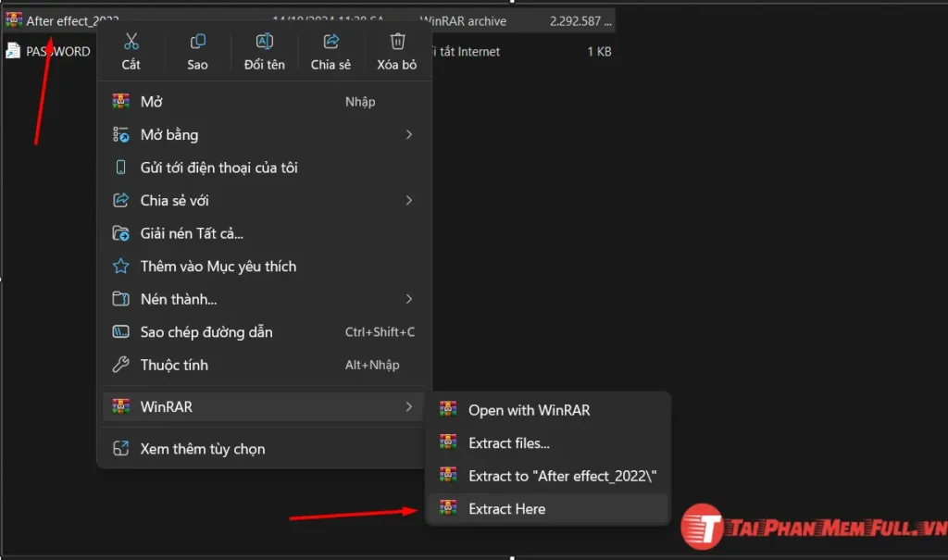
Task: Click the PASSWORD document icon
Action: pyautogui.click(x=13, y=52)
